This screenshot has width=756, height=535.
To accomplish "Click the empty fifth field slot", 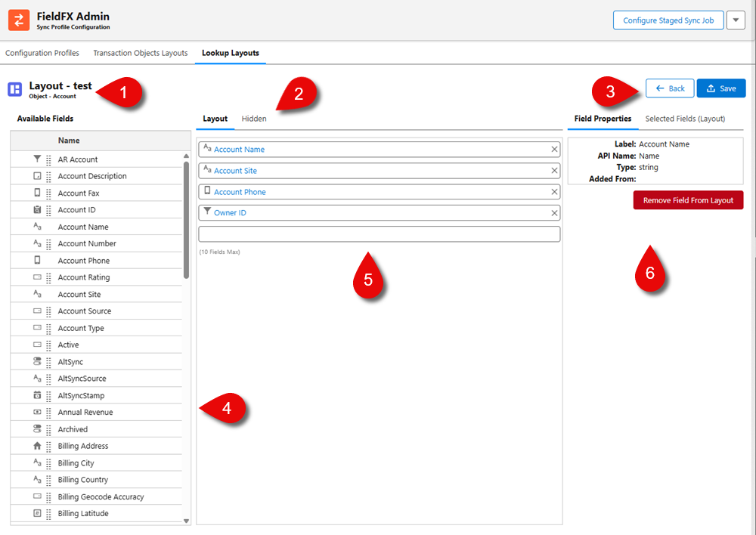I will [378, 233].
